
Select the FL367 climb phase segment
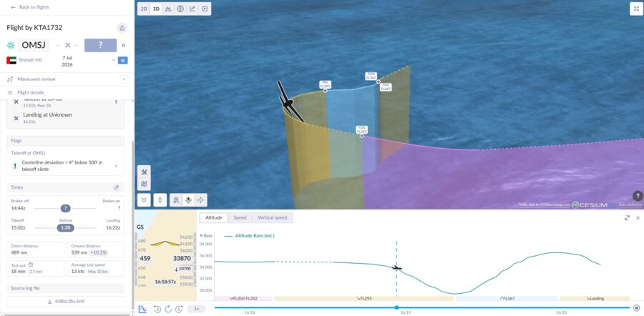click(507, 298)
